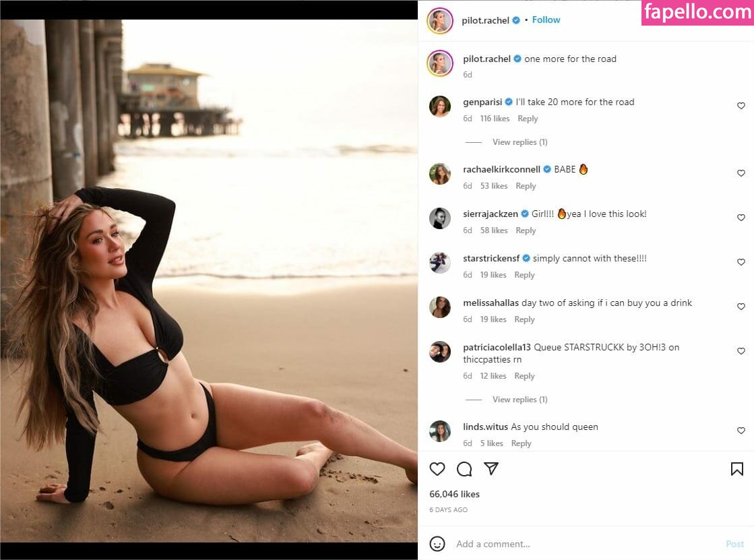Open comments via speech bubble icon
Screen dimensions: 754x560
click(x=464, y=468)
